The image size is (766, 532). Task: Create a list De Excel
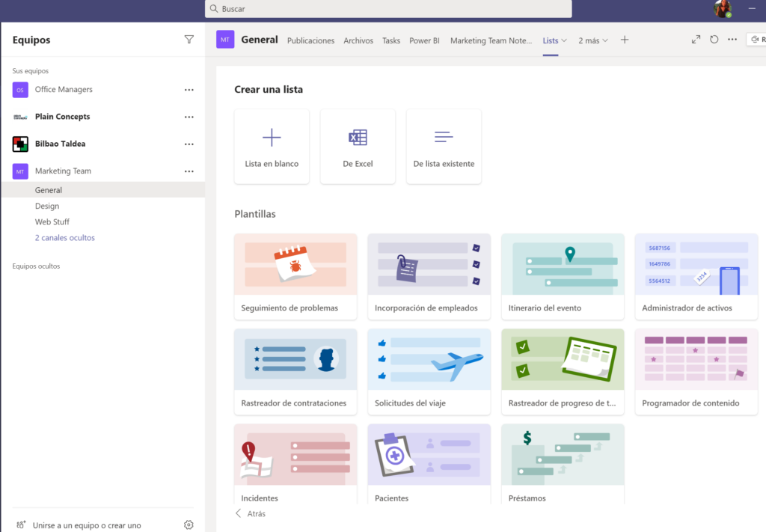358,147
